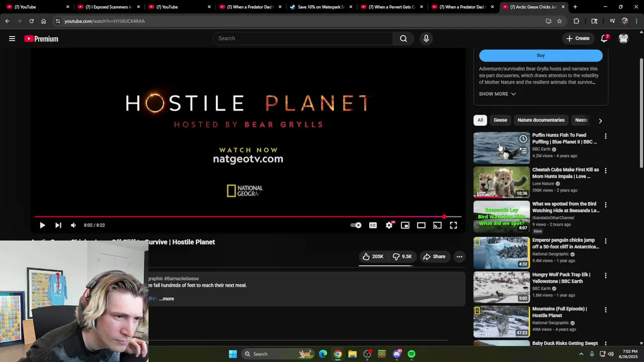This screenshot has height=362, width=644.
Task: Switch to theater mode
Action: pyautogui.click(x=421, y=225)
